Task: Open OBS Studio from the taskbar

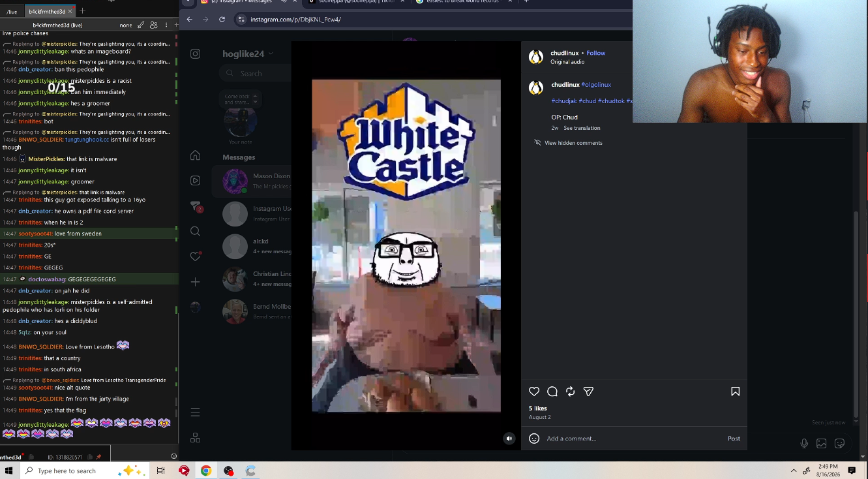Action: 228,471
